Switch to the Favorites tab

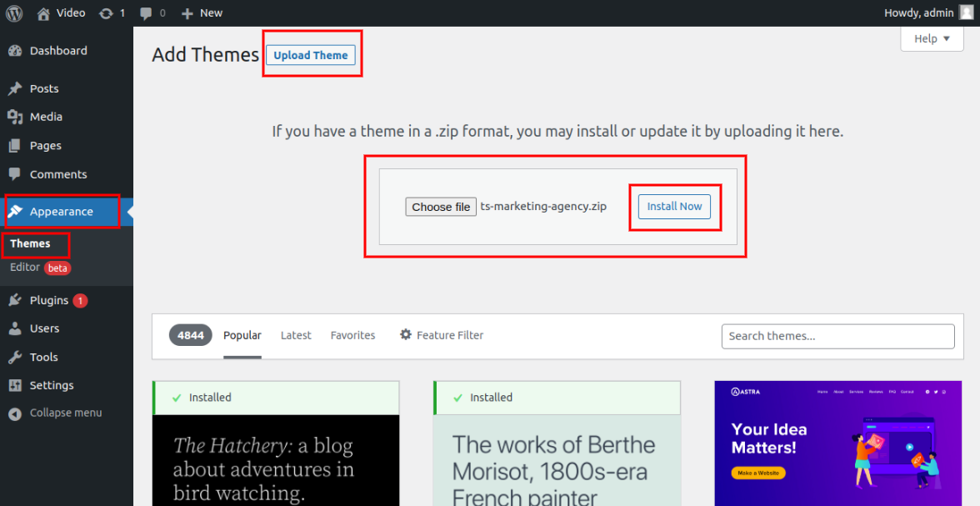[x=352, y=335]
